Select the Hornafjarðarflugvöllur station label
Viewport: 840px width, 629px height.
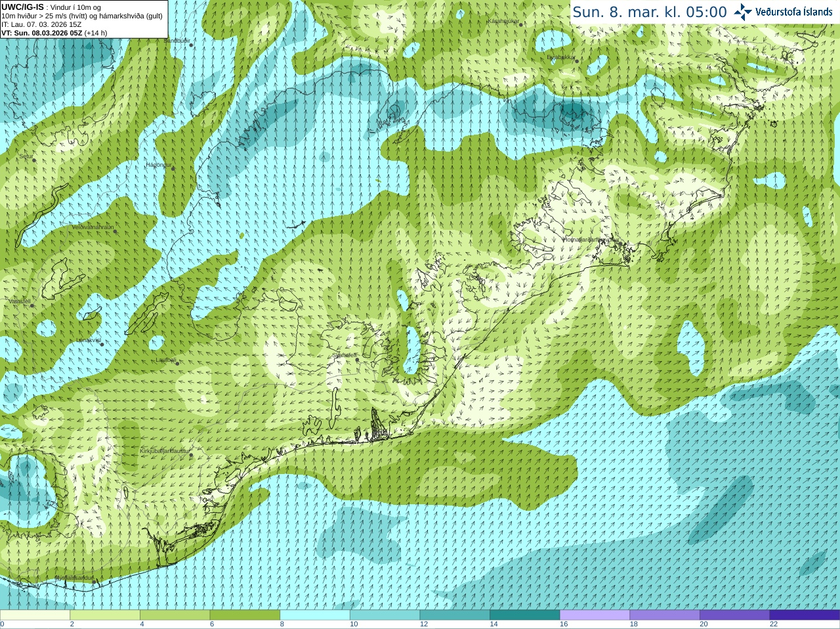coord(591,240)
